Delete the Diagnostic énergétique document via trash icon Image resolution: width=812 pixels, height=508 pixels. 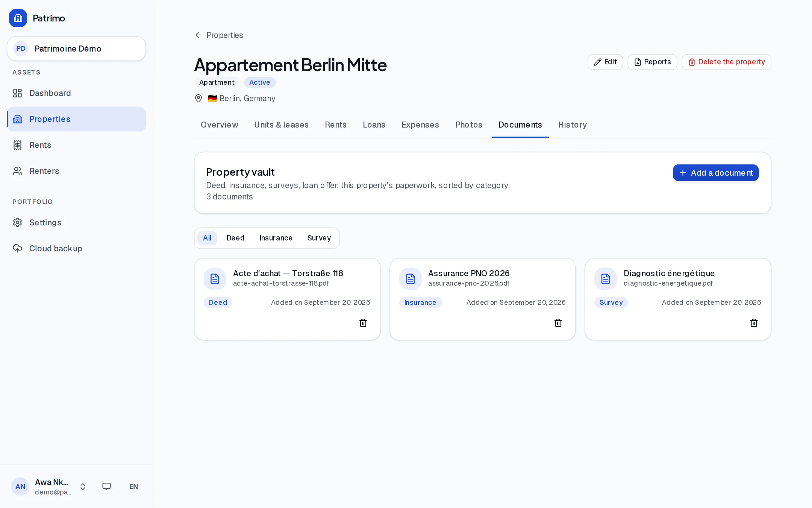point(754,323)
